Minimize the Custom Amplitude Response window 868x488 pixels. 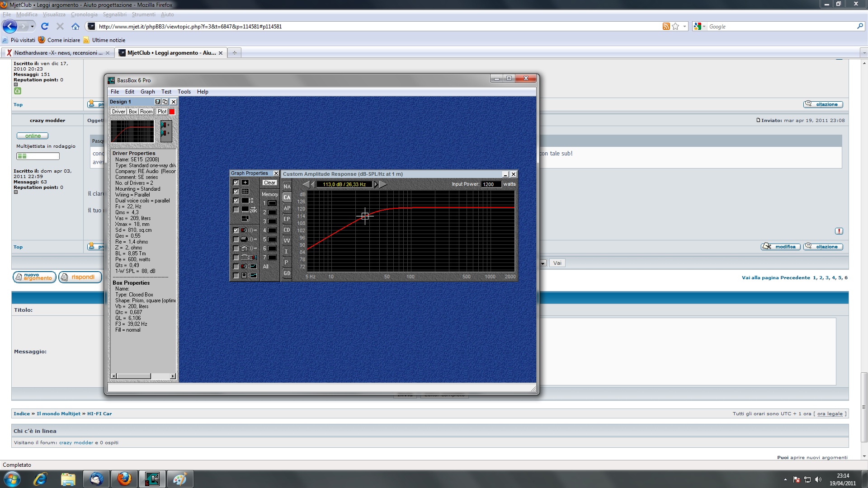[x=505, y=174]
